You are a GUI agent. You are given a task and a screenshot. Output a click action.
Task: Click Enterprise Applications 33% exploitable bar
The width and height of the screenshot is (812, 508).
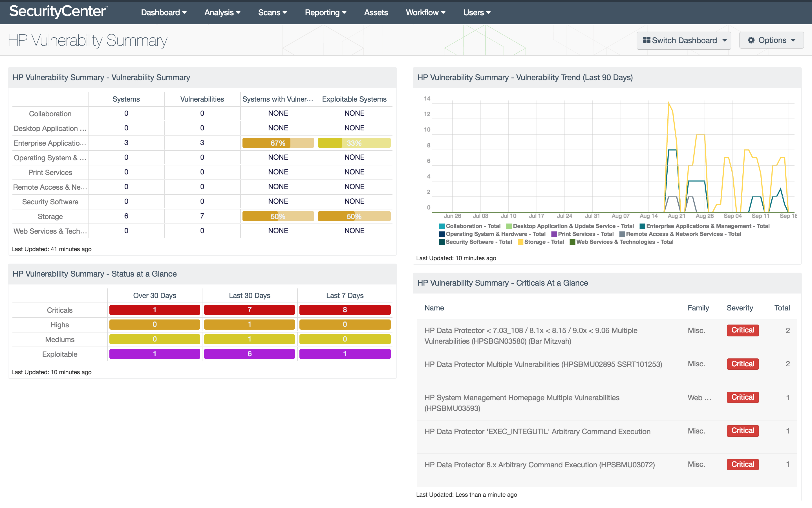click(x=354, y=143)
